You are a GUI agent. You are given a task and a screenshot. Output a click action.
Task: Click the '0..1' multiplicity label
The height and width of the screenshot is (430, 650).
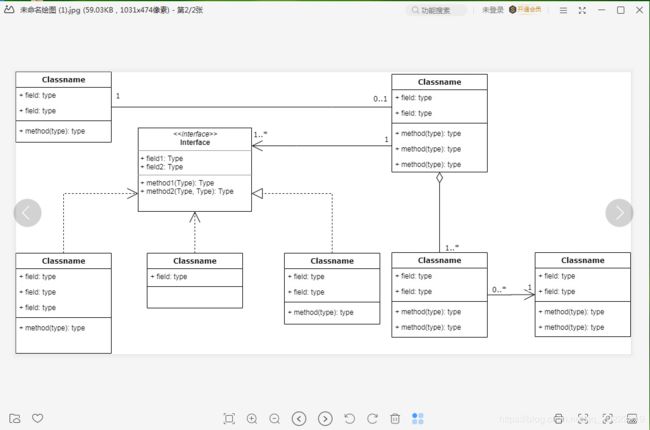tap(380, 99)
